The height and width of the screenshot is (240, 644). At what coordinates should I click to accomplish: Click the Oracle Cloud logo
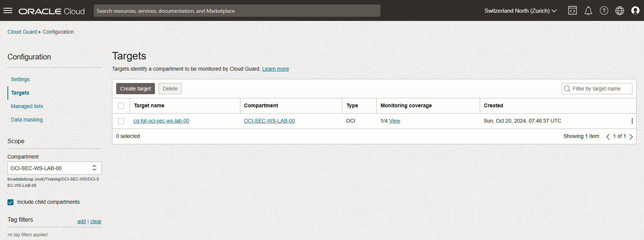(52, 11)
